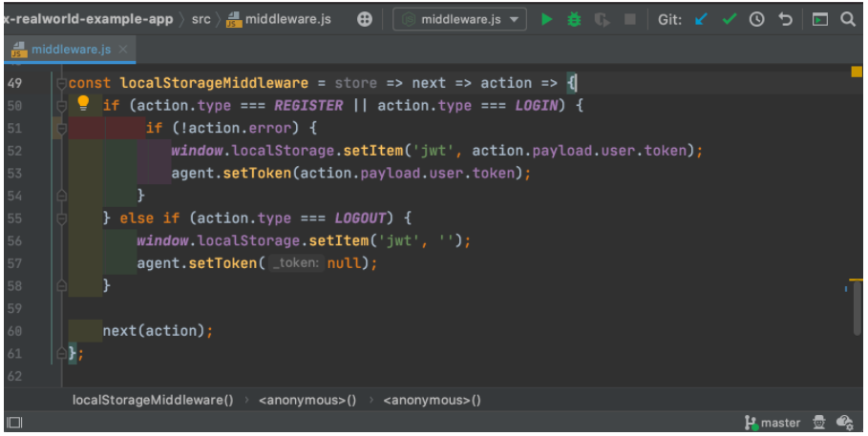Click the crosshair add configuration icon
Viewport: 868px width, 436px height.
pos(365,19)
